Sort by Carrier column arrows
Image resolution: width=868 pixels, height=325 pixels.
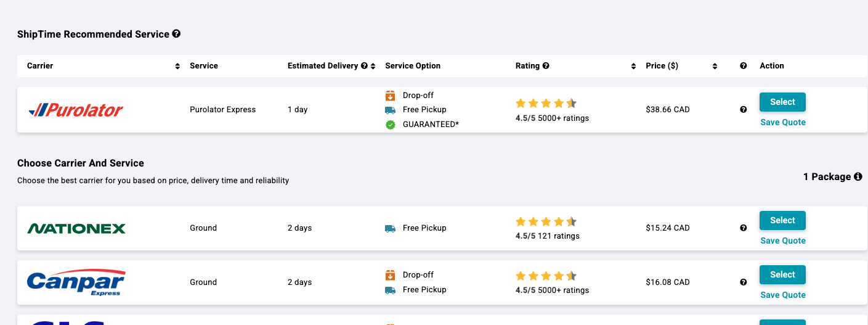click(x=177, y=66)
